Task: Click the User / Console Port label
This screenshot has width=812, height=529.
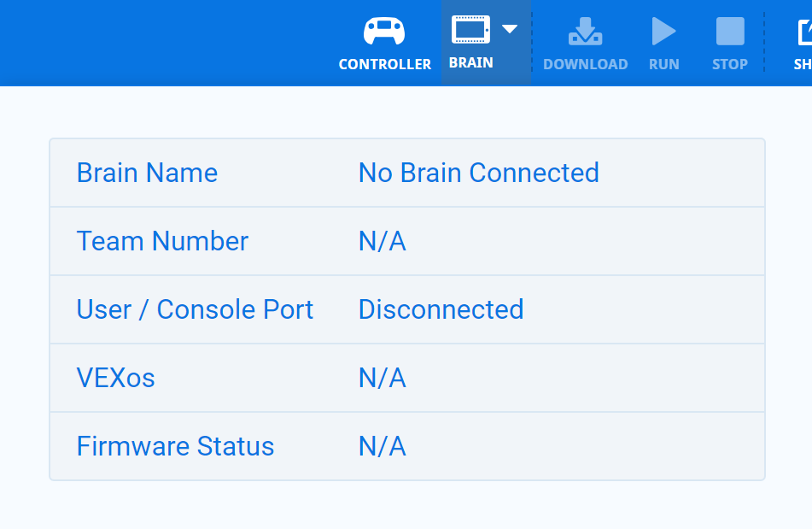Action: coord(195,309)
